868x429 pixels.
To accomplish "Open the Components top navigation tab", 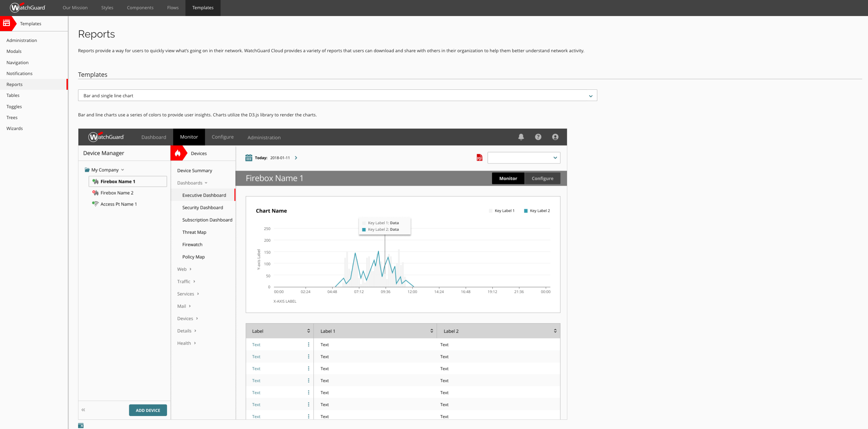I will pyautogui.click(x=140, y=8).
